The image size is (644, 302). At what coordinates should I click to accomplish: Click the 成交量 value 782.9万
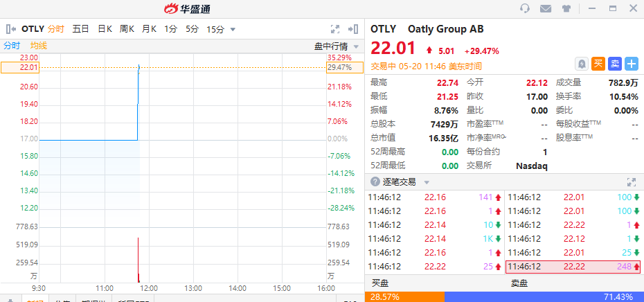(623, 82)
